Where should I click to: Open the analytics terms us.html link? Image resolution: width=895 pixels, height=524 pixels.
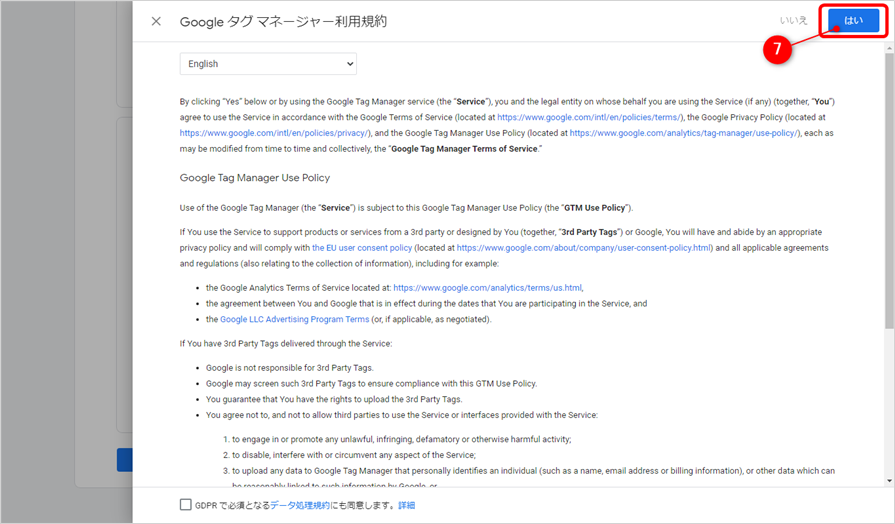click(487, 288)
